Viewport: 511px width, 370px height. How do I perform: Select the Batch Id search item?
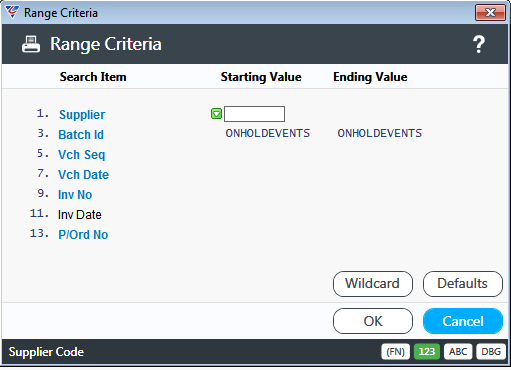[x=81, y=135]
